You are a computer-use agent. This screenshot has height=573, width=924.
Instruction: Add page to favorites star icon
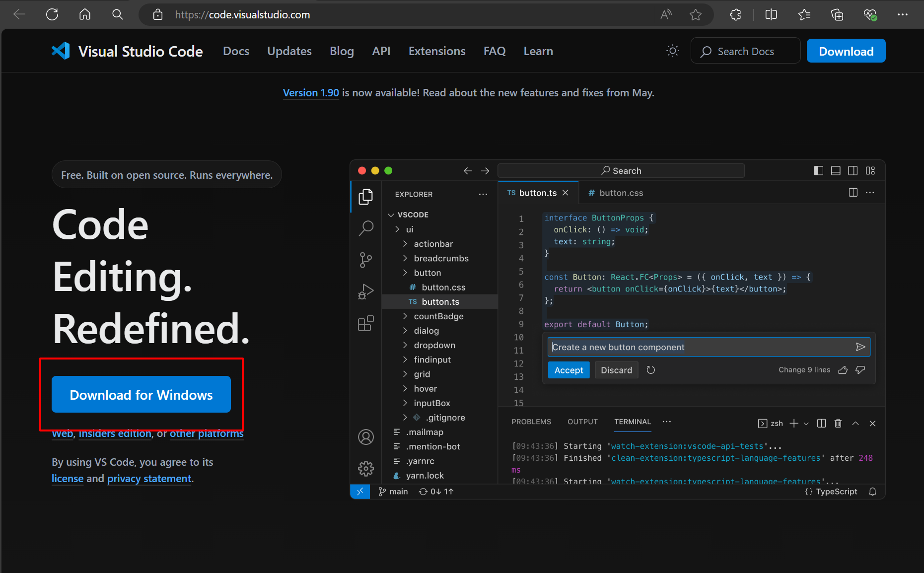[x=696, y=15]
